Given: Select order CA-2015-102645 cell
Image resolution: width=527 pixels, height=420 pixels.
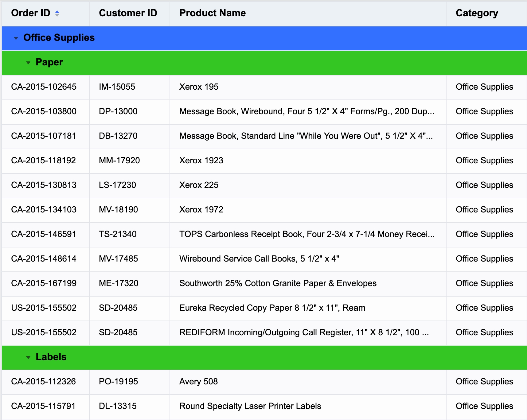Looking at the screenshot, I should [x=46, y=87].
